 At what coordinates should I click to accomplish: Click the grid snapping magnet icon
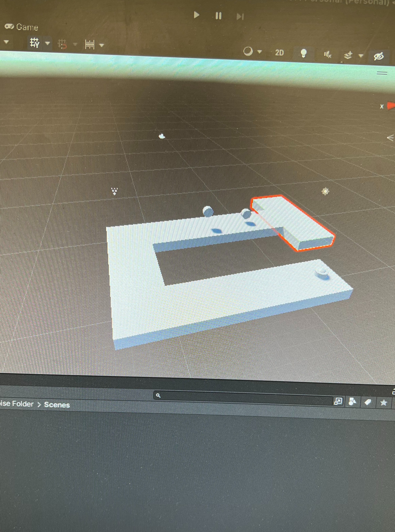coord(62,44)
